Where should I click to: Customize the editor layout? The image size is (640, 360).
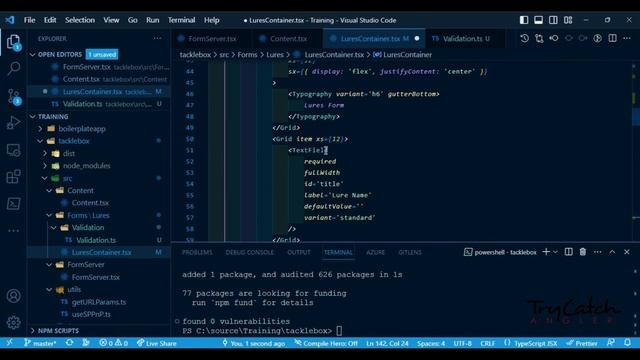[x=568, y=20]
